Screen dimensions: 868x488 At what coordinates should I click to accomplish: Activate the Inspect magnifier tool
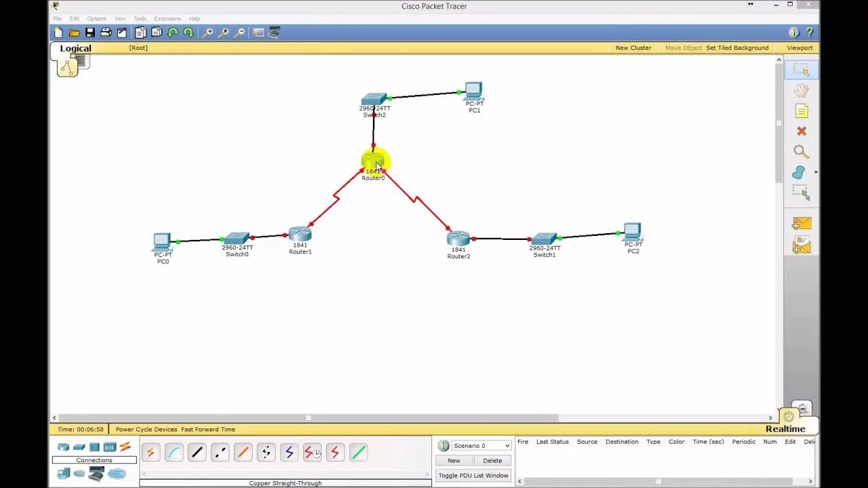coord(802,152)
